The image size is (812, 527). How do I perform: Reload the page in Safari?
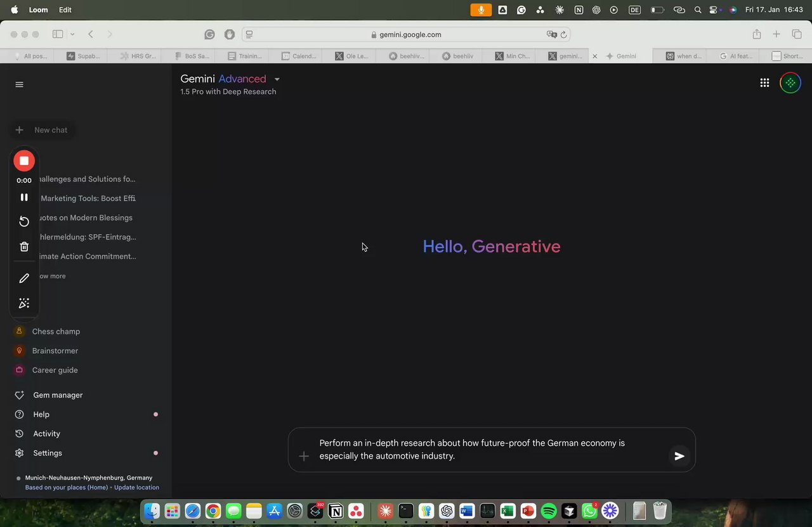pyautogui.click(x=563, y=34)
